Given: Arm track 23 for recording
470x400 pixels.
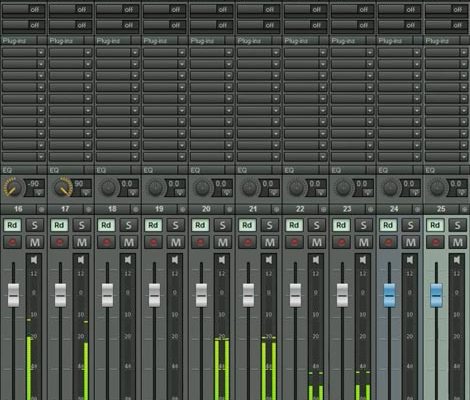Looking at the screenshot, I should click(x=341, y=242).
